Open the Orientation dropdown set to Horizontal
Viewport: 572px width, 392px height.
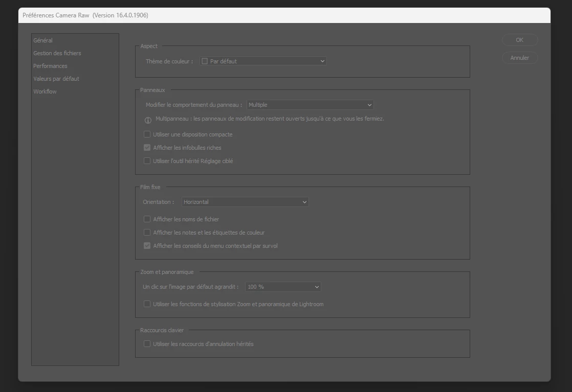coord(245,202)
